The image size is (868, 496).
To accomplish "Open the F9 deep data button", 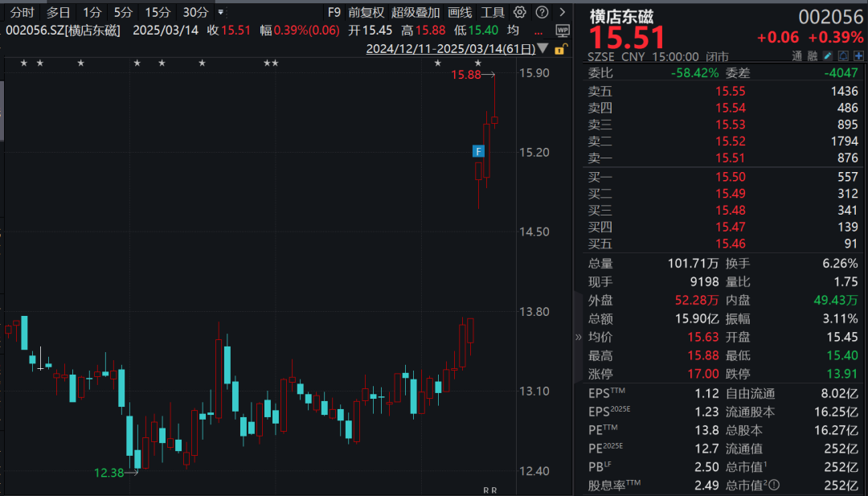I will tap(334, 12).
